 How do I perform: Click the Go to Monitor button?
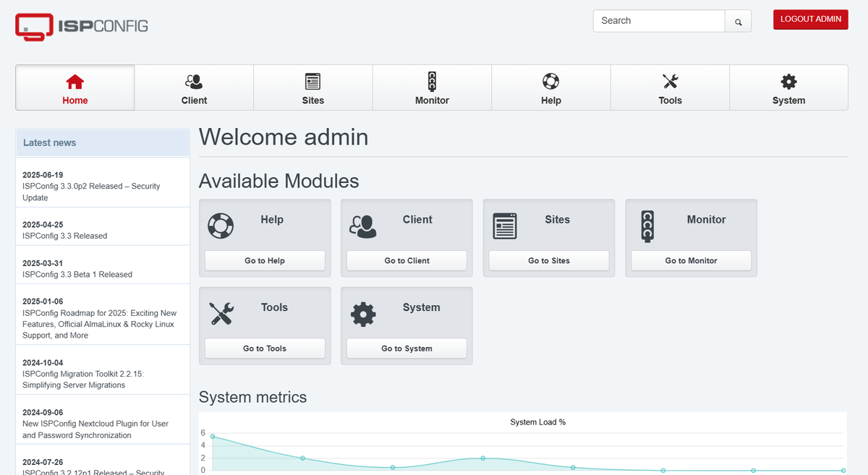tap(691, 261)
